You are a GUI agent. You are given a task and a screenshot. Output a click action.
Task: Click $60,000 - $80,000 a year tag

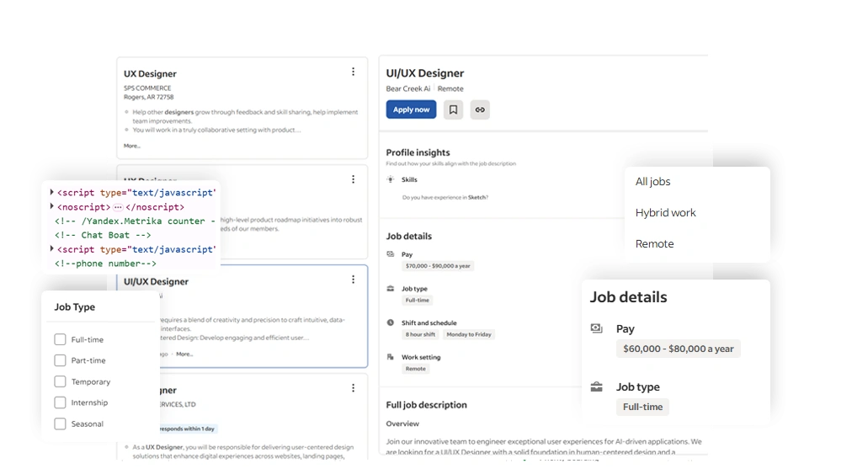click(678, 349)
